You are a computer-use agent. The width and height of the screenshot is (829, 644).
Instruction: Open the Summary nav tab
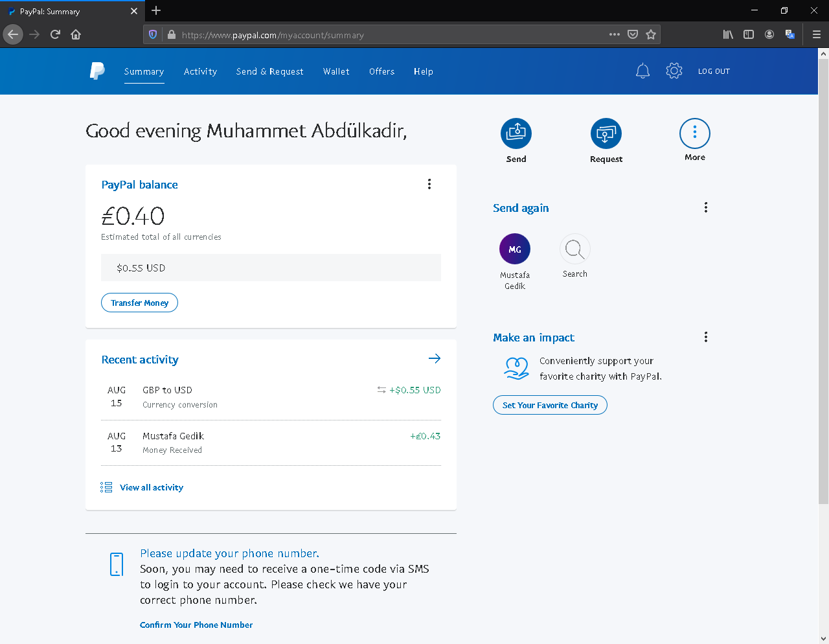(144, 71)
